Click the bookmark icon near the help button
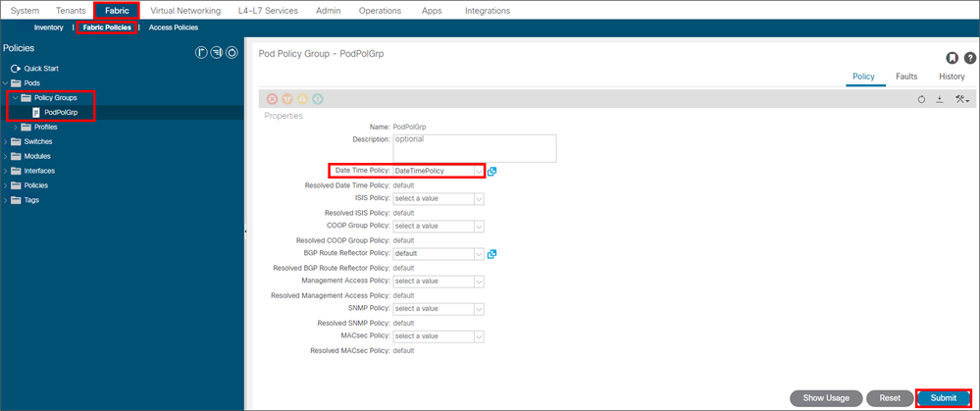 pyautogui.click(x=952, y=58)
